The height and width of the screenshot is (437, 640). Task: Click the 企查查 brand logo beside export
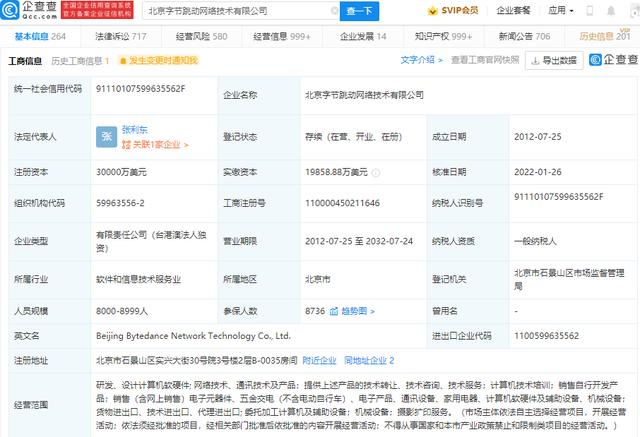[613, 60]
